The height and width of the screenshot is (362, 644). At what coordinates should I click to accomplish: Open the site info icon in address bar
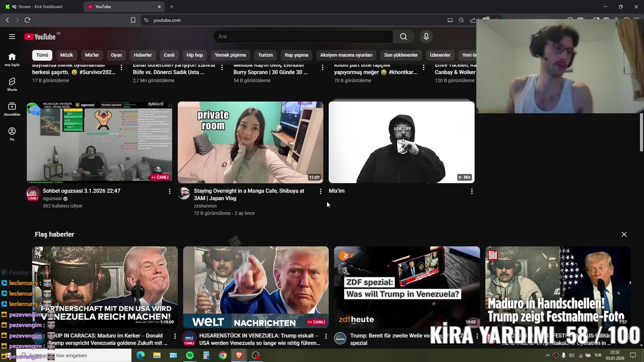[x=146, y=20]
